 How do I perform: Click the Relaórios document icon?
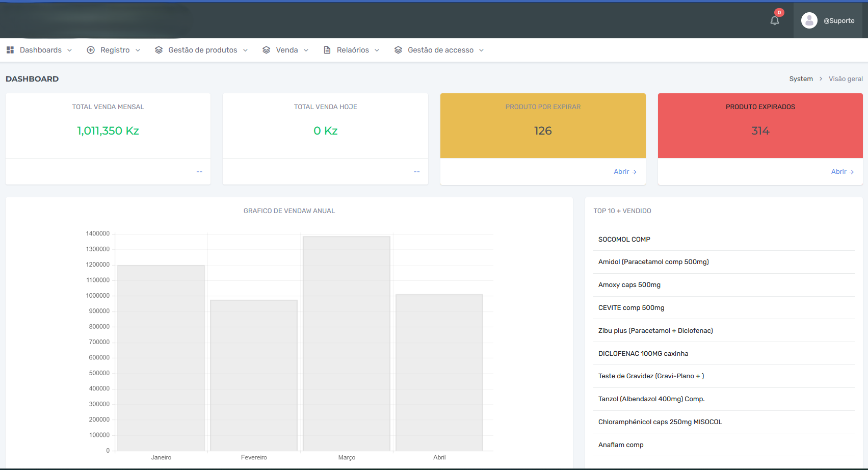click(327, 50)
